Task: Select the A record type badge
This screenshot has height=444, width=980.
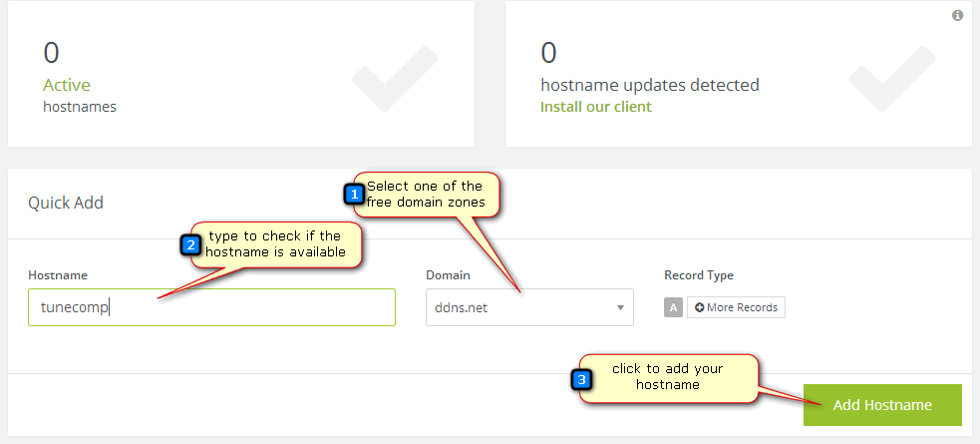Action: (673, 307)
